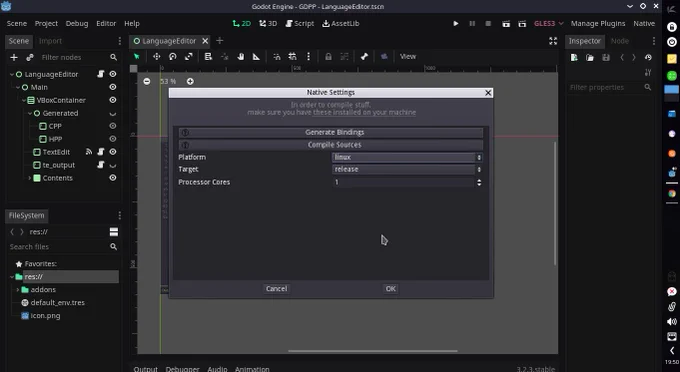Load an existing resource in Inspector
Screen dimensions: 680x372
tap(590, 57)
